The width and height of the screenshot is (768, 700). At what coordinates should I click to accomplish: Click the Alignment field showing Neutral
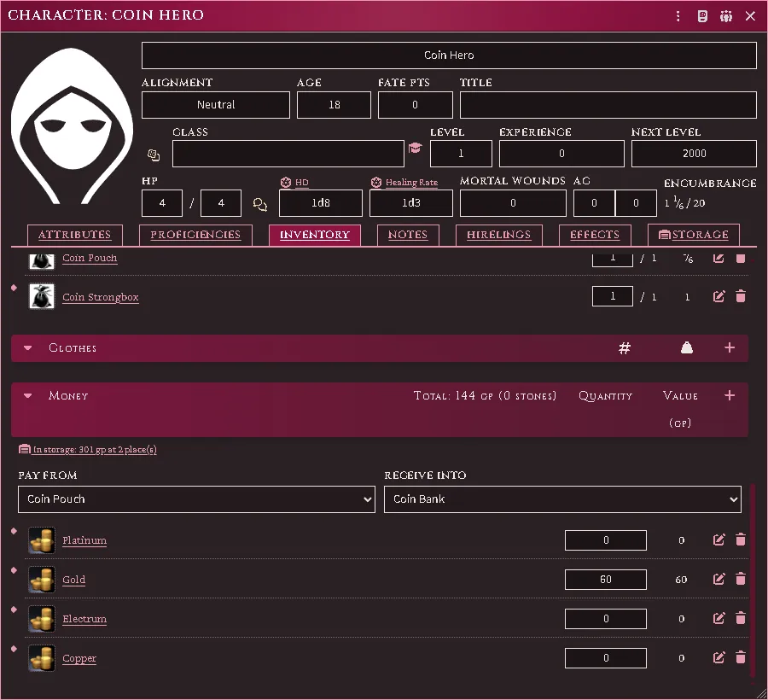pos(216,105)
